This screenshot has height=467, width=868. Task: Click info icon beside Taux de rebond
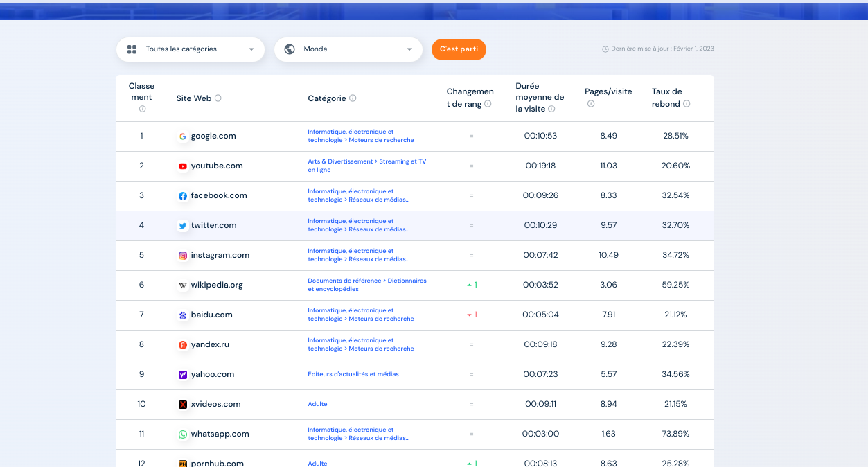687,104
